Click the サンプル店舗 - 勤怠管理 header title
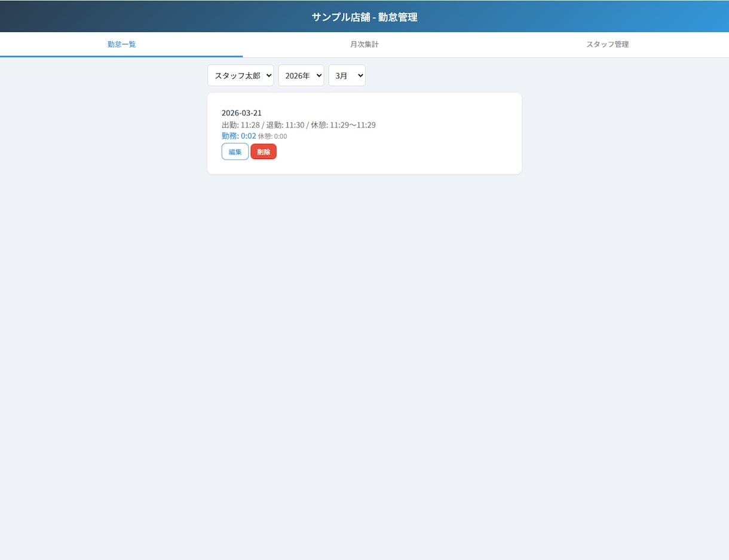The width and height of the screenshot is (729, 560). click(364, 17)
